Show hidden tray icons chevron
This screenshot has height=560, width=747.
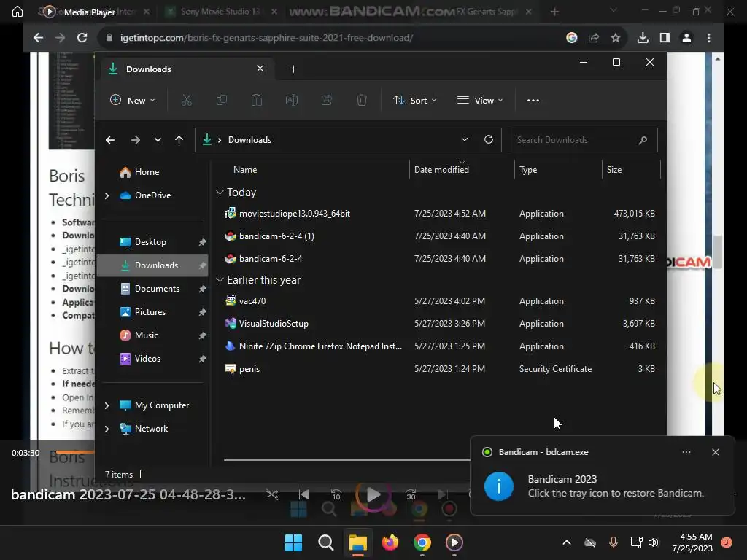click(x=566, y=542)
